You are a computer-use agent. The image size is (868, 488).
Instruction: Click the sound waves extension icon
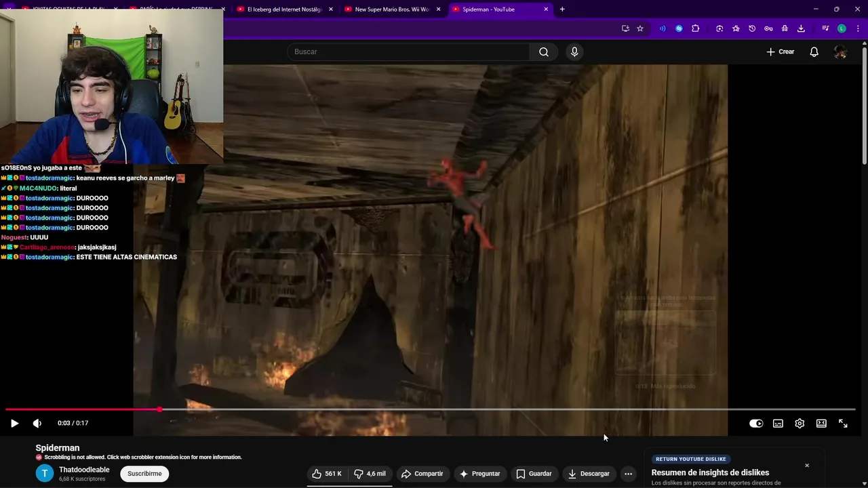[x=663, y=28]
